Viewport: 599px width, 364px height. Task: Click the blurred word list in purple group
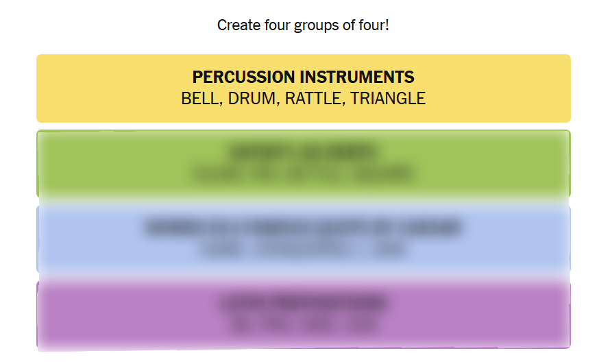303,325
